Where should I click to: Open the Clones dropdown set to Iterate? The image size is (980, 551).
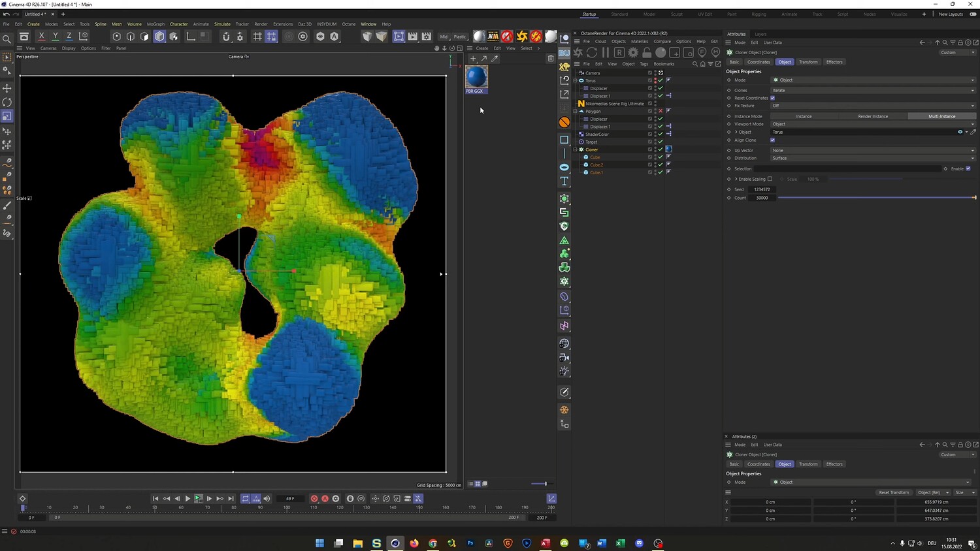pos(874,91)
